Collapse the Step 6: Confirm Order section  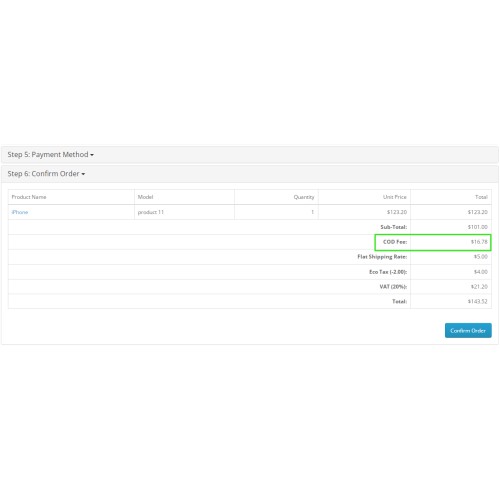pos(46,174)
